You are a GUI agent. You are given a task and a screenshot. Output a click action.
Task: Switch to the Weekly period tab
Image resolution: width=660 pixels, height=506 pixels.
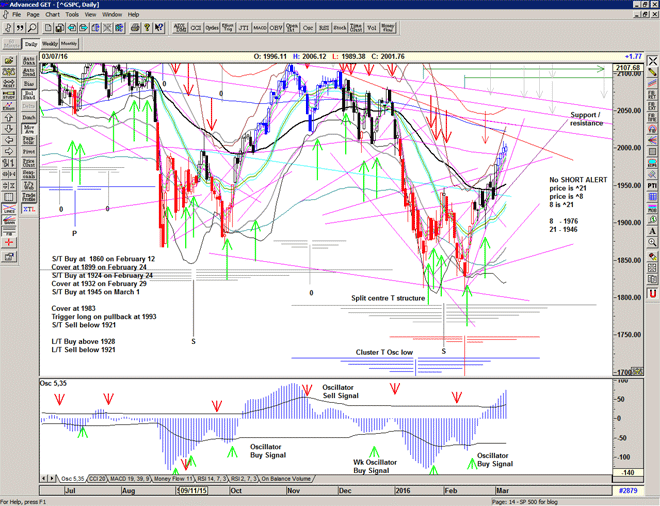pos(49,44)
